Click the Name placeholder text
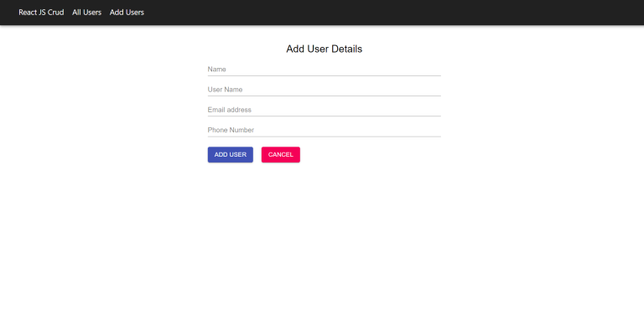Image resolution: width=644 pixels, height=310 pixels. pyautogui.click(x=217, y=70)
